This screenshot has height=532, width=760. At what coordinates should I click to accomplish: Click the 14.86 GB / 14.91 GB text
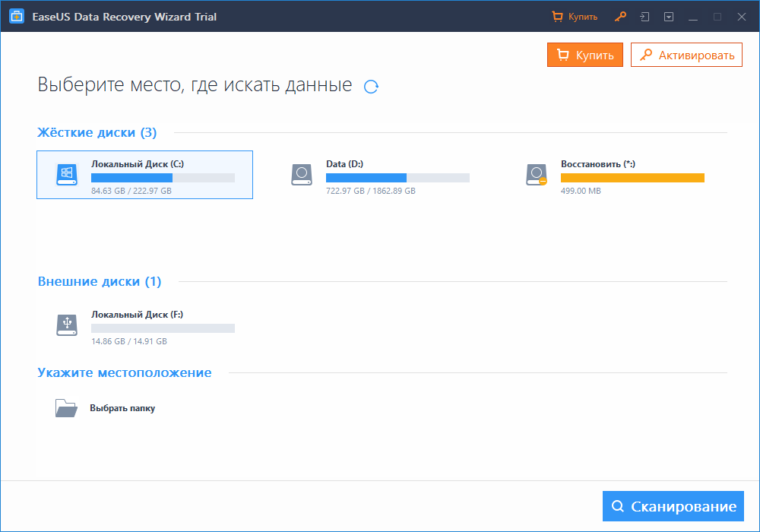(x=129, y=341)
